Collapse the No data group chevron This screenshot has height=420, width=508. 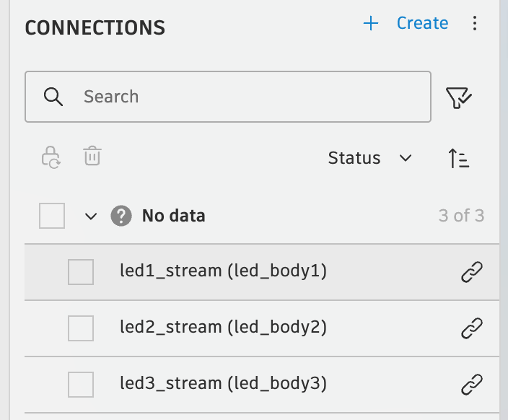(x=91, y=216)
